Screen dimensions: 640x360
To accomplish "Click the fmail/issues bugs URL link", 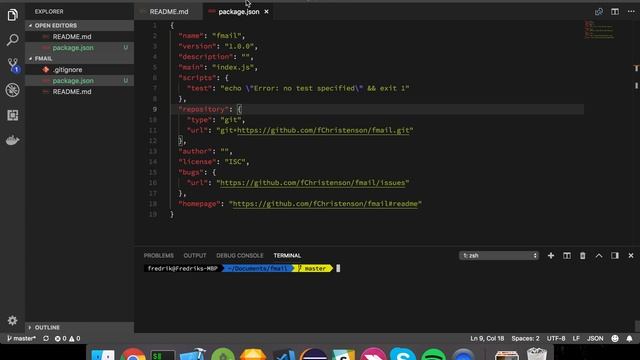I will pyautogui.click(x=313, y=182).
